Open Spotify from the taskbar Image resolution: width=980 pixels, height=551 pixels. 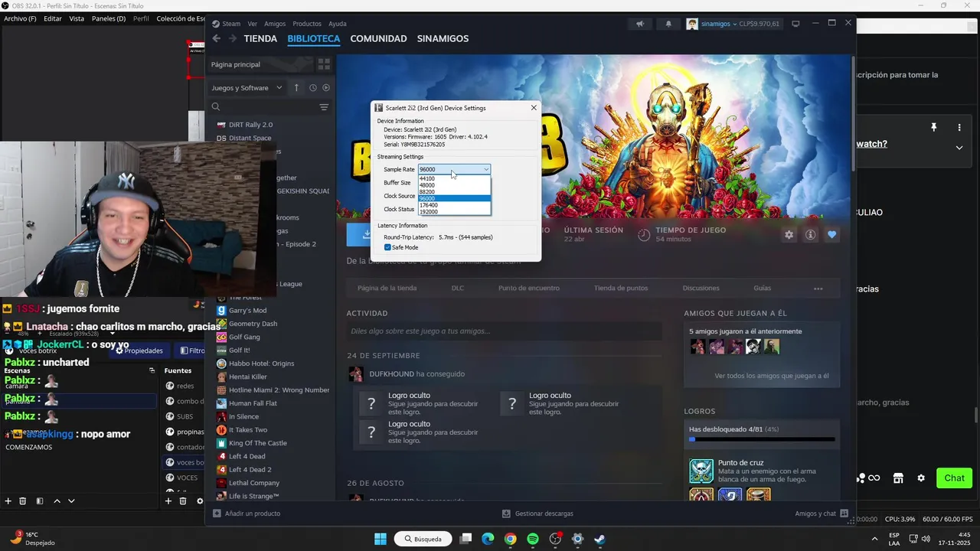pos(533,539)
